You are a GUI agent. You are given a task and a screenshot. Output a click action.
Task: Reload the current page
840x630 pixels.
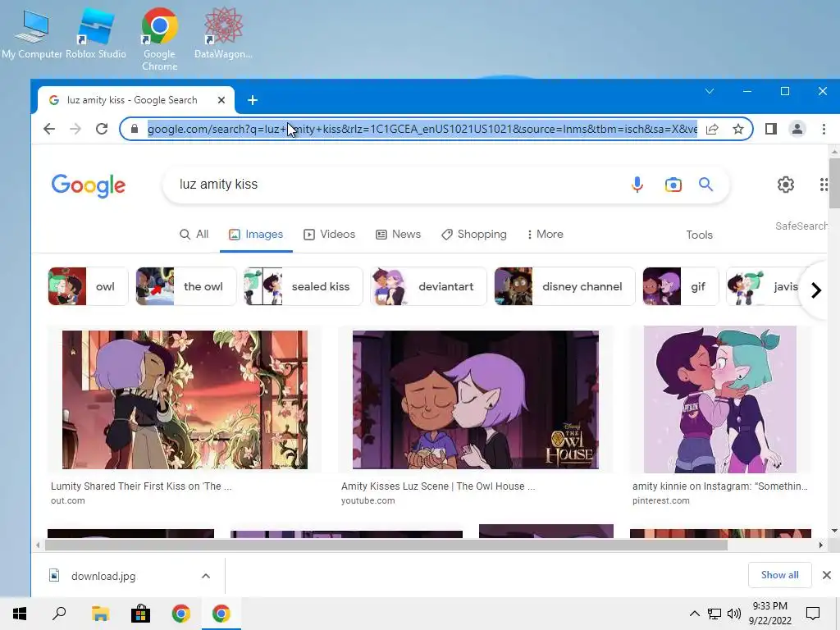click(102, 129)
